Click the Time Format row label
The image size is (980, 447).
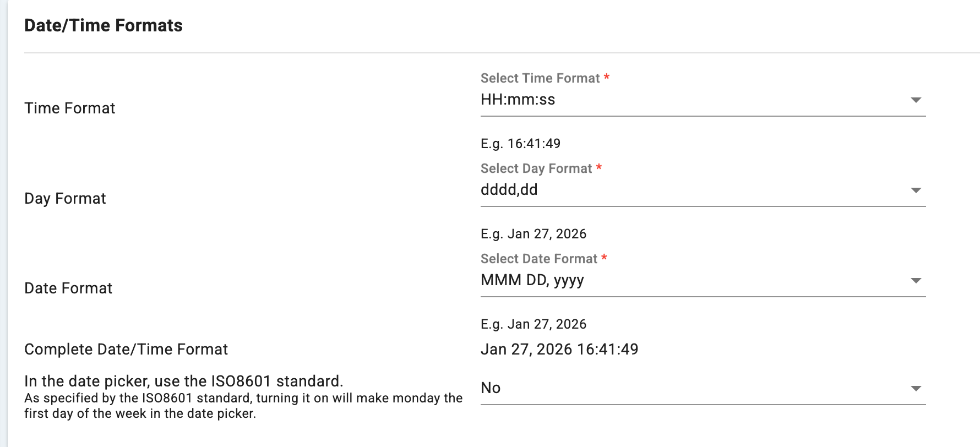[x=70, y=108]
